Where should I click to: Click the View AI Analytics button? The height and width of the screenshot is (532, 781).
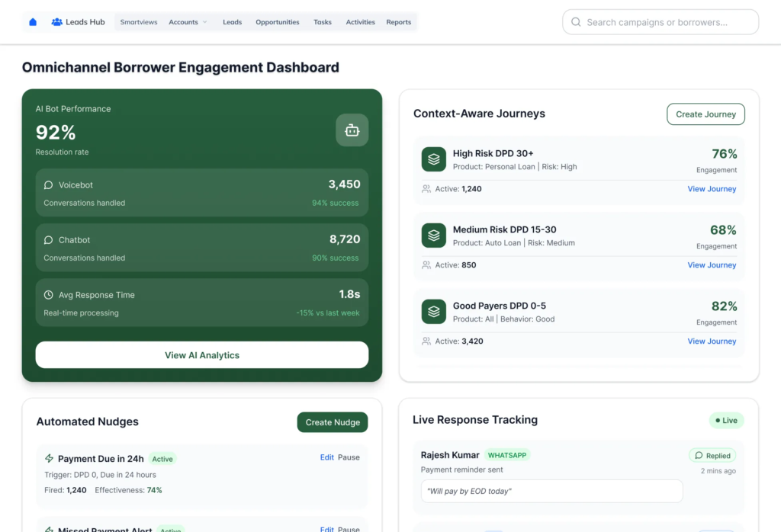(201, 355)
